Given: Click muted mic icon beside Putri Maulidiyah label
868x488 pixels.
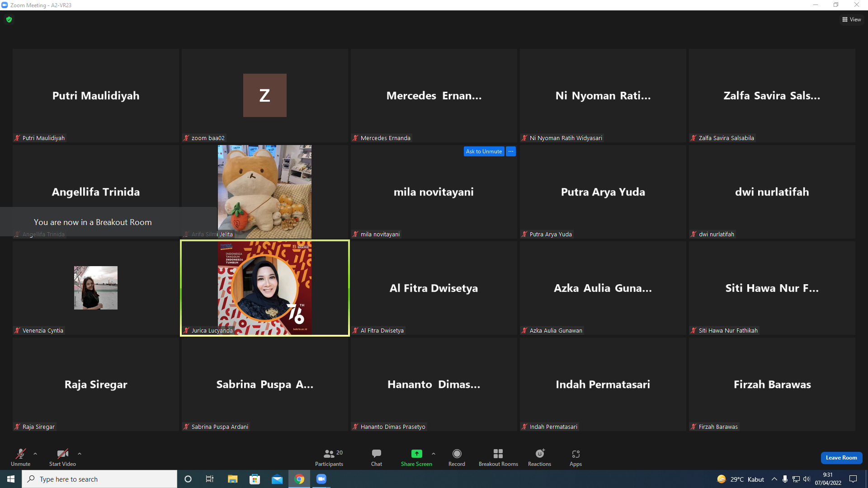Looking at the screenshot, I should coord(17,138).
